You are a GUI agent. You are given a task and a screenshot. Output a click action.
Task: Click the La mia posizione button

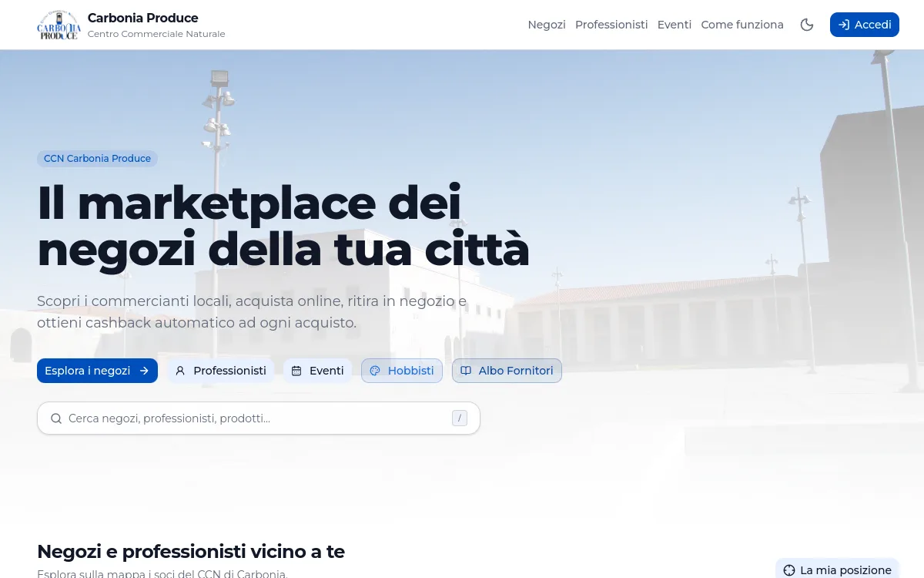click(x=837, y=570)
